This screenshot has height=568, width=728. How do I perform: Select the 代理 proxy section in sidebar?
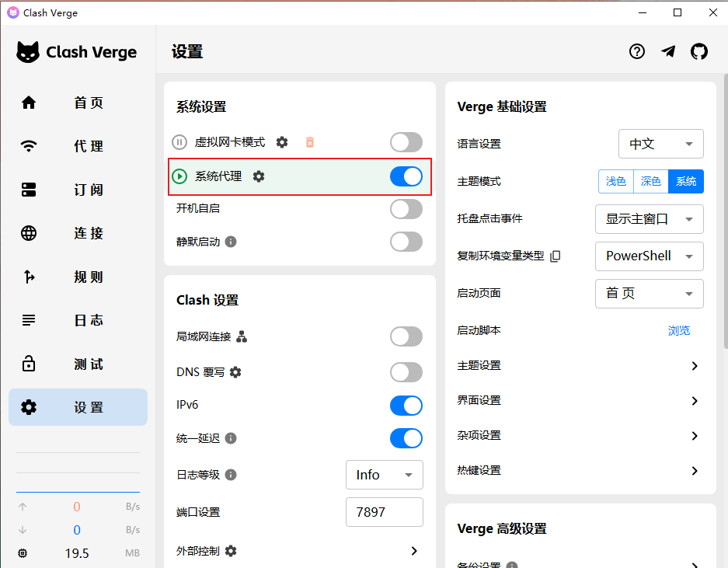click(x=78, y=145)
